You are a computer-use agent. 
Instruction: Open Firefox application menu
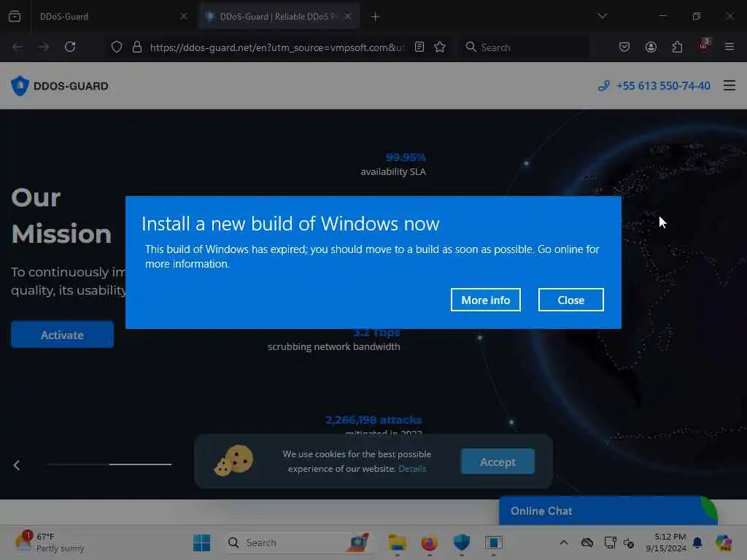coord(729,47)
